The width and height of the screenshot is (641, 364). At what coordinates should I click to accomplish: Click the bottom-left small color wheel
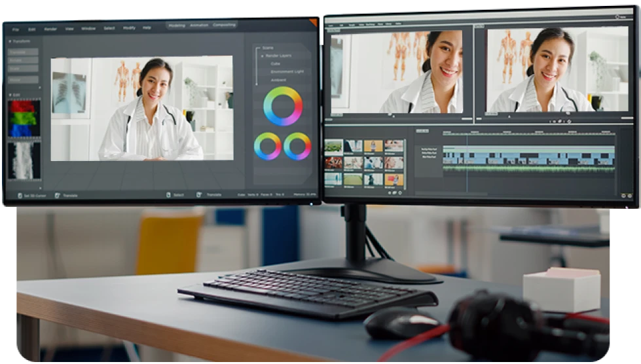click(268, 146)
